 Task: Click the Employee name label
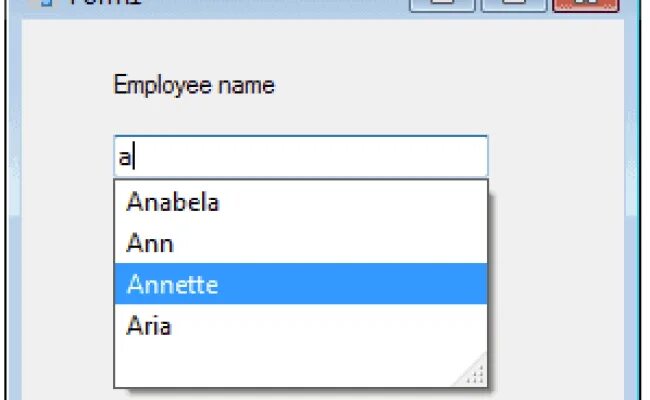194,85
